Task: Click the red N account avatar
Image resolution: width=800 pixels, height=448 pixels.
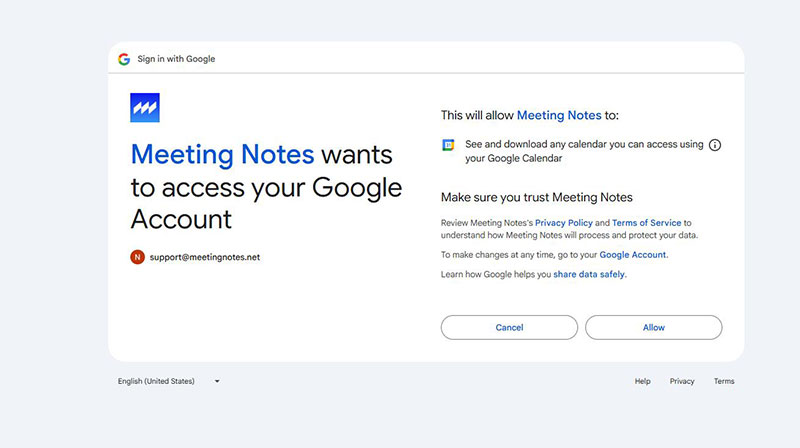Action: (137, 257)
